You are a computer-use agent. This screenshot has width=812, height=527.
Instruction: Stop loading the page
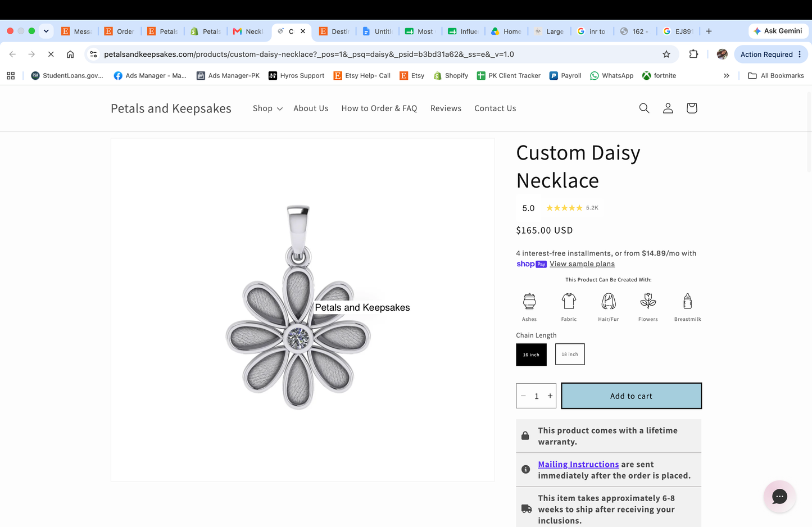[x=51, y=54]
